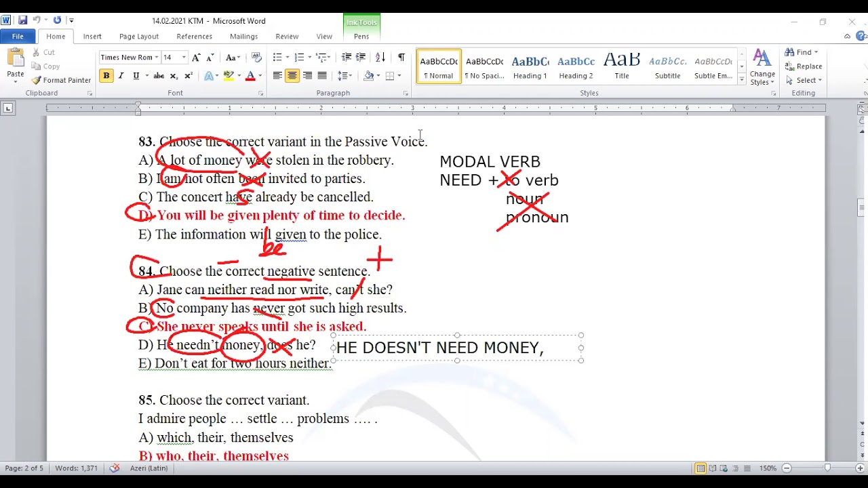
Task: Apply the No Spacing style
Action: (484, 66)
